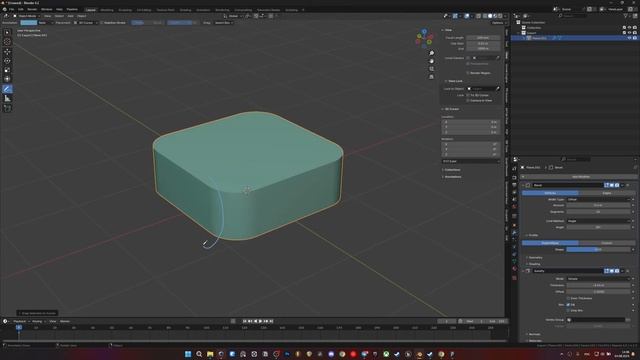Select the 3D Cursor tool

pyautogui.click(x=7, y=42)
